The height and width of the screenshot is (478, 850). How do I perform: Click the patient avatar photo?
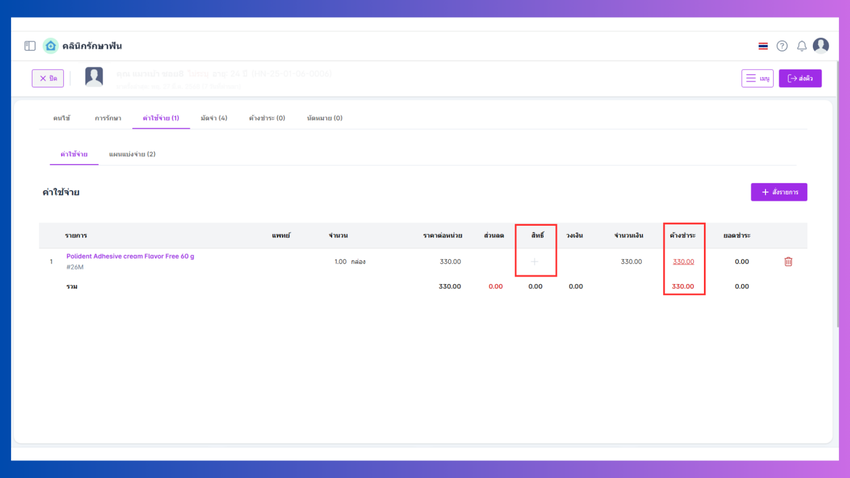coord(94,76)
